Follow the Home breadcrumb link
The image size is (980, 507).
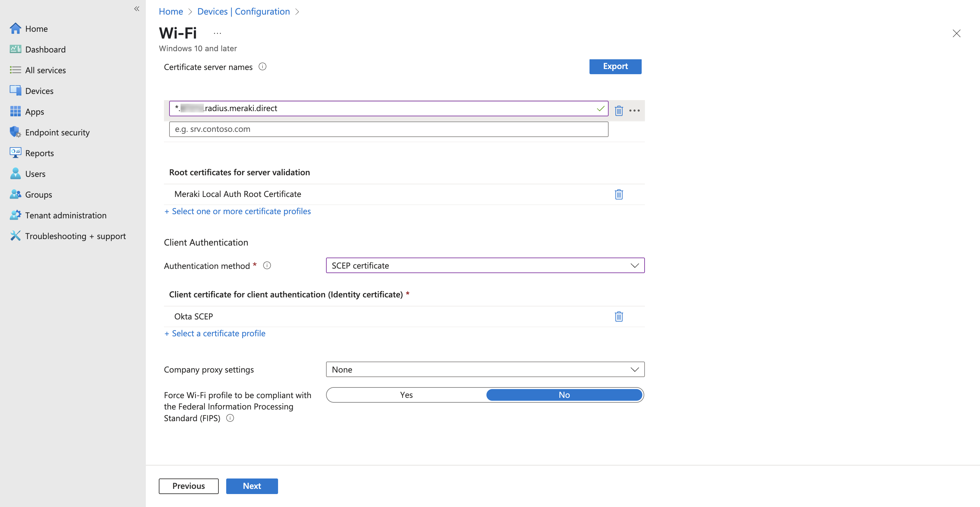(171, 11)
